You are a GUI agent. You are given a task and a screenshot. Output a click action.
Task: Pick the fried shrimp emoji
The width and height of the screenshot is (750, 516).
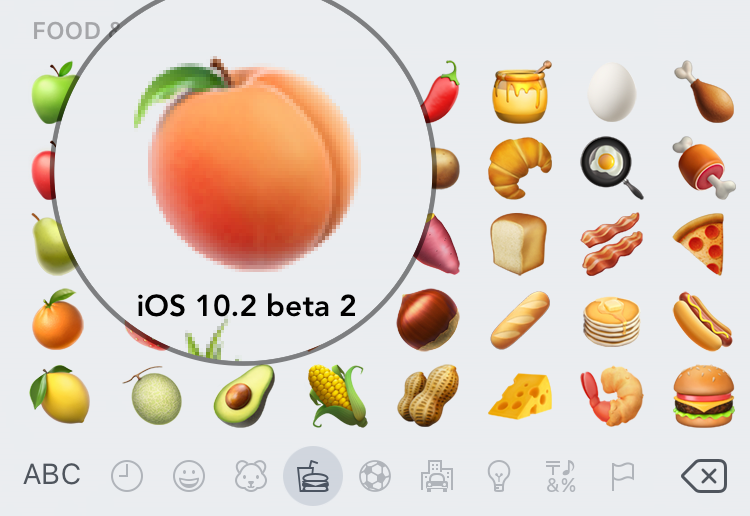[612, 396]
